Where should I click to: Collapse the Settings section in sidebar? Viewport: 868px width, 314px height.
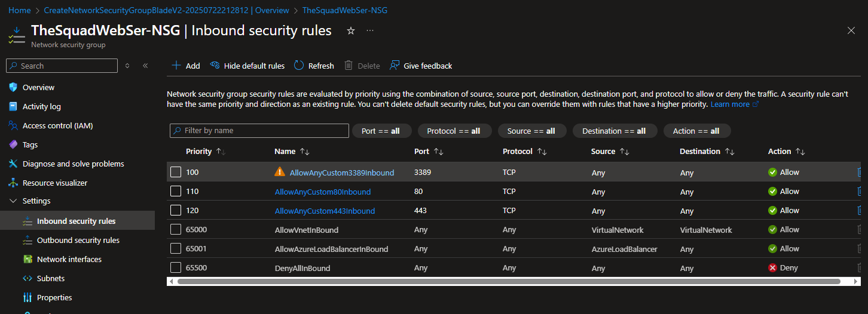[13, 201]
